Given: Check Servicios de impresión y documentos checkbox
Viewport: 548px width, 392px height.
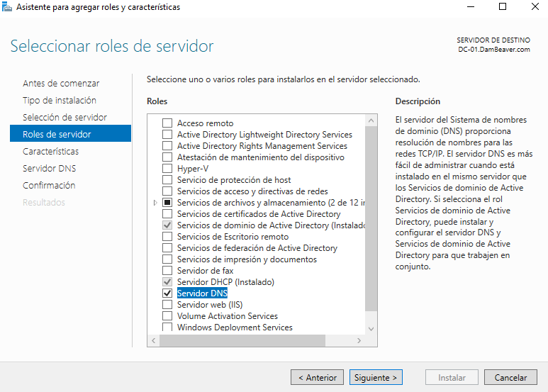Looking at the screenshot, I should point(167,259).
